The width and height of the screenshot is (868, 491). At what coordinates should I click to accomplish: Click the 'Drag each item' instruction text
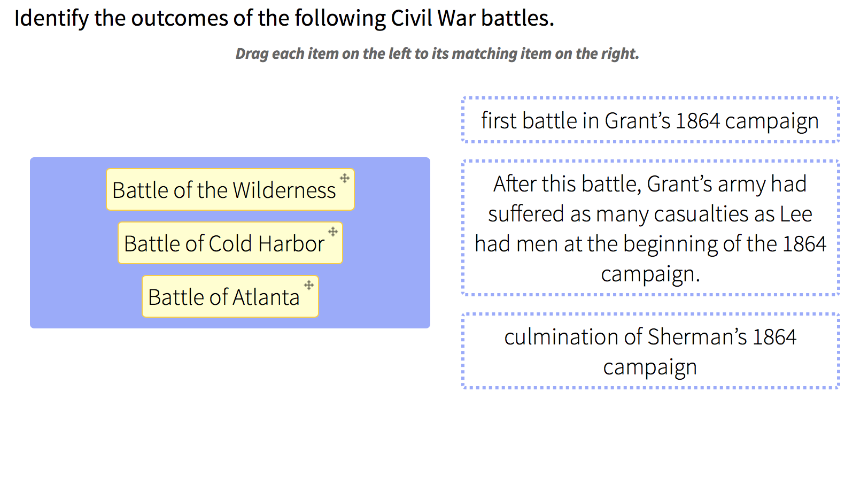(x=437, y=53)
